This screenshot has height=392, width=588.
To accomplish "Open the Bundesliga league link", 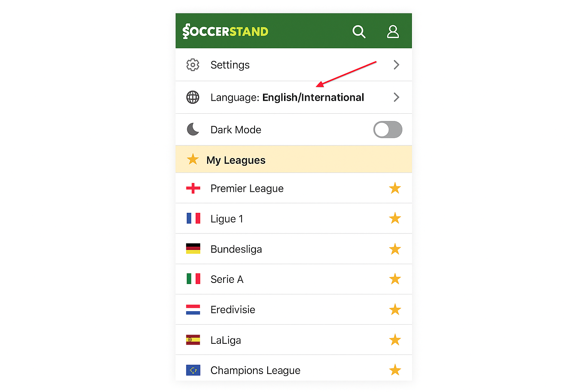I will pyautogui.click(x=236, y=249).
